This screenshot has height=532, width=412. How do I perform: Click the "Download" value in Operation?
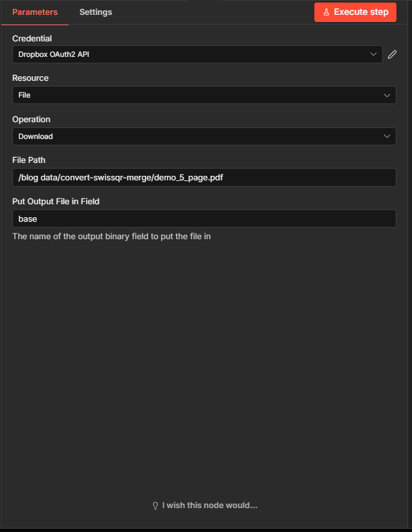point(36,136)
